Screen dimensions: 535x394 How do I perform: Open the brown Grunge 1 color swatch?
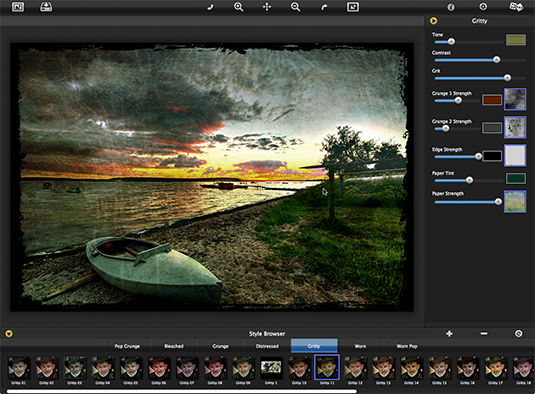pos(492,100)
